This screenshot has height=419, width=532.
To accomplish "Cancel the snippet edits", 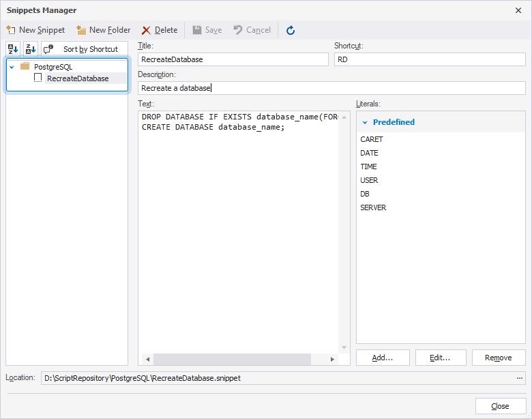I will [x=252, y=30].
